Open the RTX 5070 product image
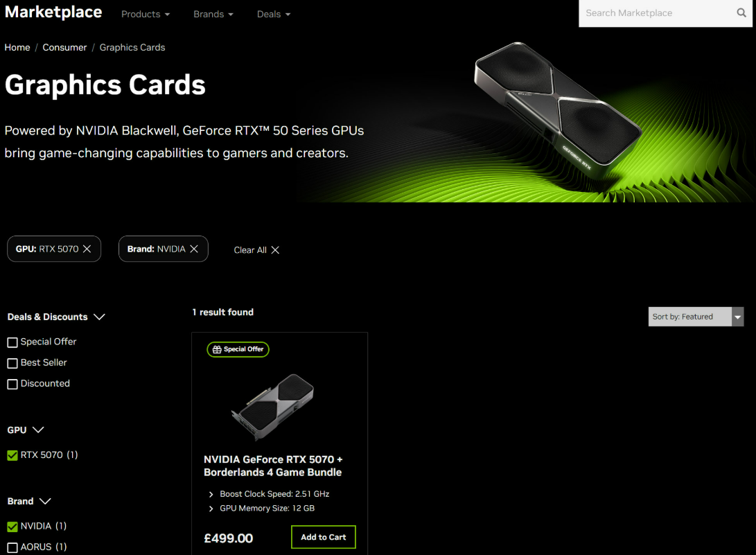 tap(273, 407)
